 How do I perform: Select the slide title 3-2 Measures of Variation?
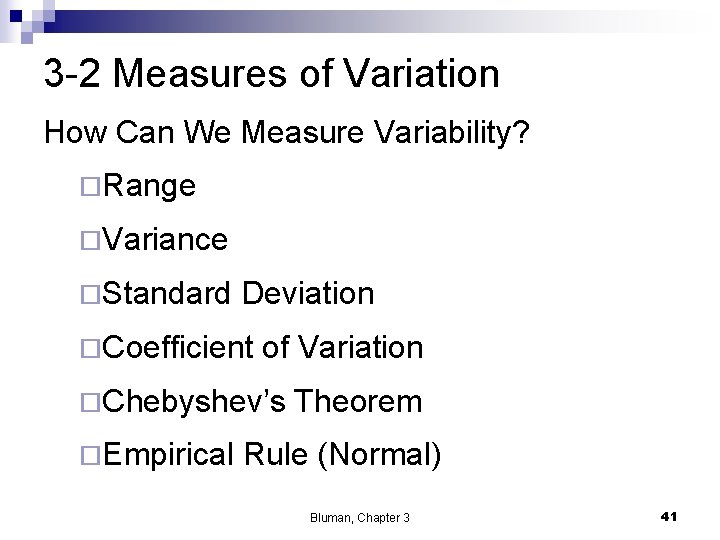tap(271, 73)
